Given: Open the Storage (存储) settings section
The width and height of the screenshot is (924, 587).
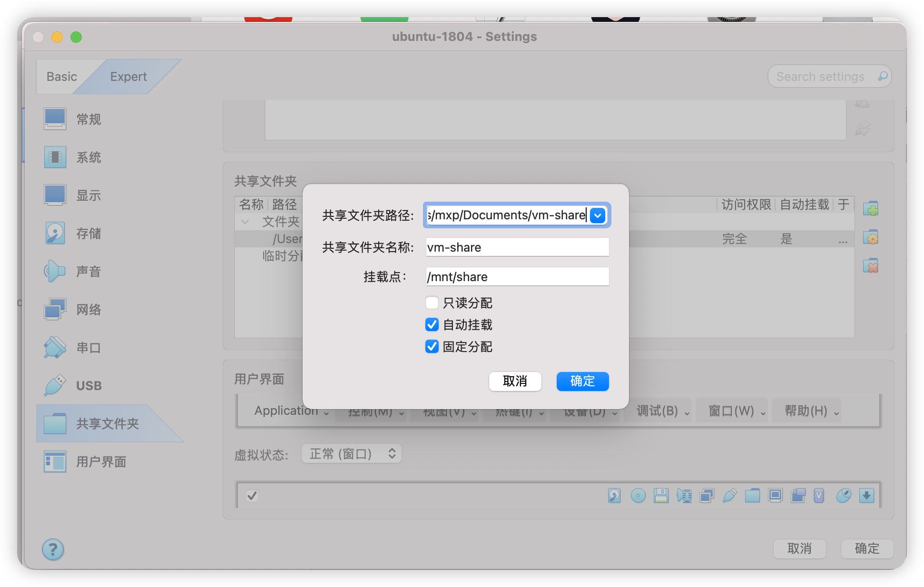Looking at the screenshot, I should 88,234.
